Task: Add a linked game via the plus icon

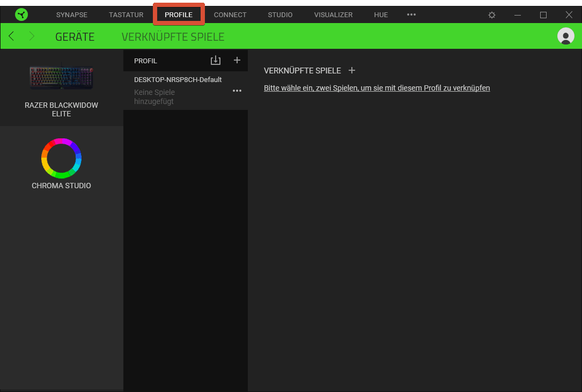Action: (x=352, y=71)
